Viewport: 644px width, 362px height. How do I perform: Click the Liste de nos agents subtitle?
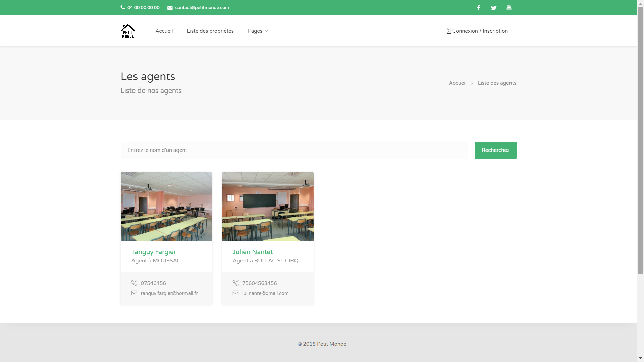151,91
